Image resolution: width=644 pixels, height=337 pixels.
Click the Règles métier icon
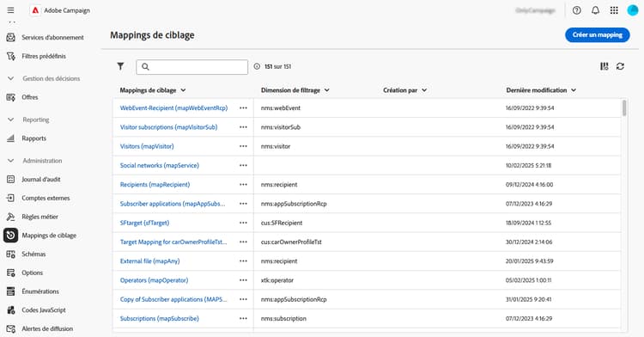coord(10,217)
